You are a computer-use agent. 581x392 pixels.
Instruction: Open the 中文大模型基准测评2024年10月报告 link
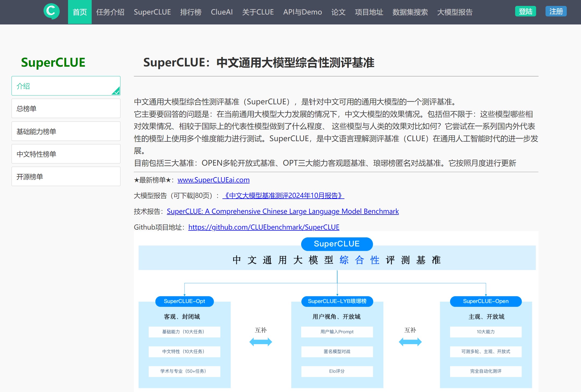coord(283,195)
